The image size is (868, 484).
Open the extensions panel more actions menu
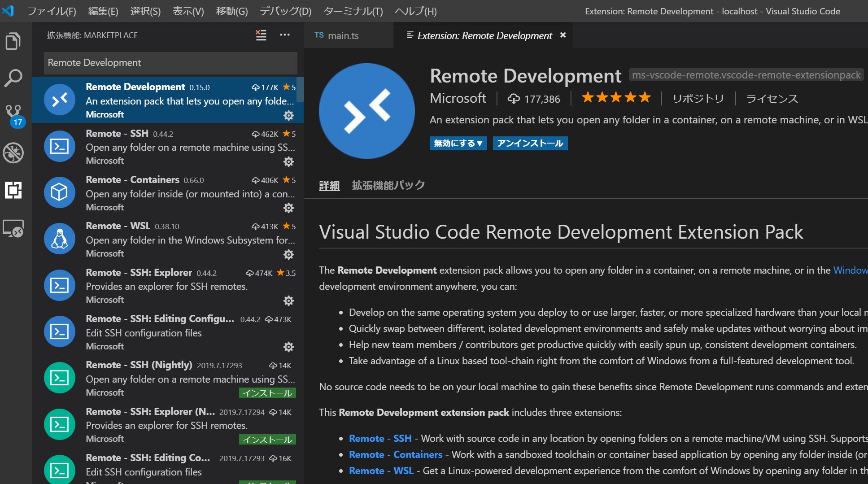(x=285, y=35)
